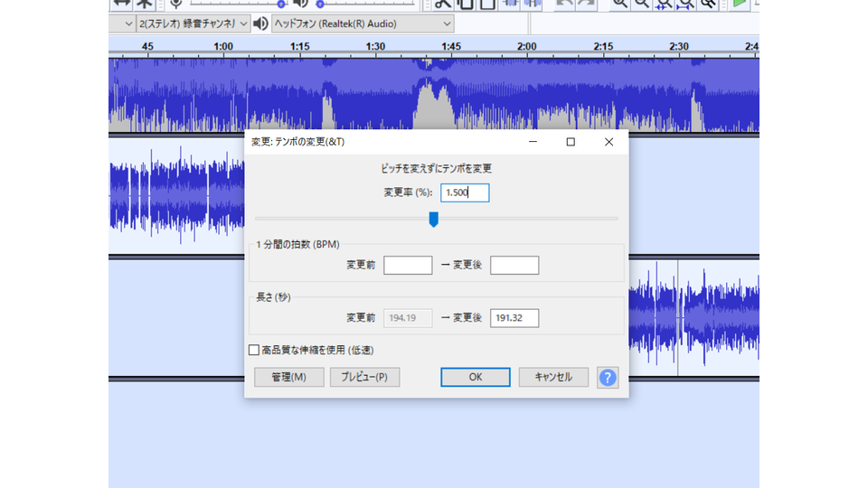
Task: Enable 高品質な伸縮を使用 checkbox
Action: (254, 350)
